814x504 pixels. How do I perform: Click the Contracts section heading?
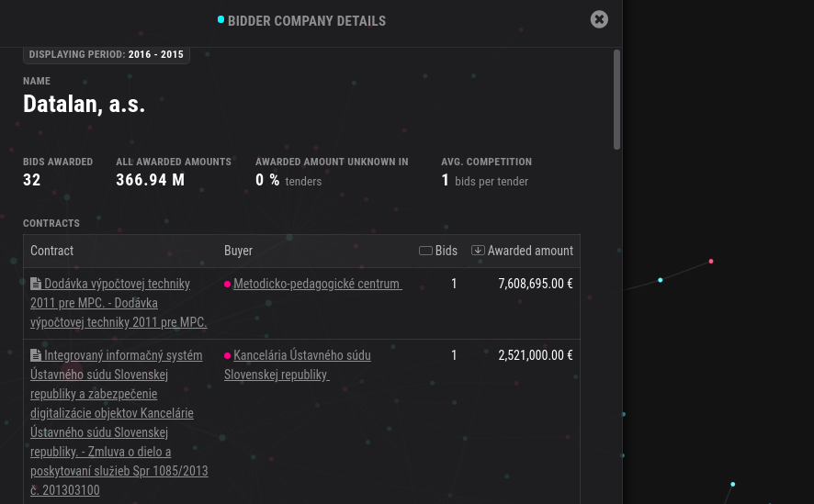[x=51, y=223]
